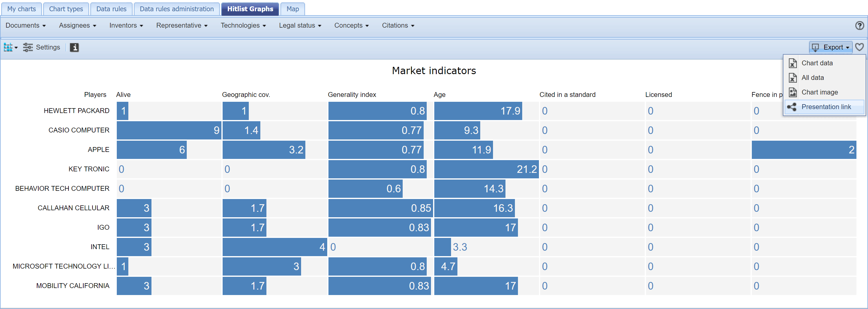
Task: Open the Representative dropdown
Action: 182,26
